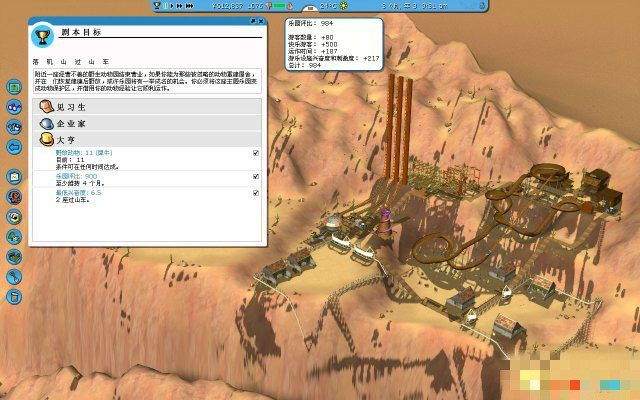
Task: Click the blue animals released 11 objective link
Action: 84,153
